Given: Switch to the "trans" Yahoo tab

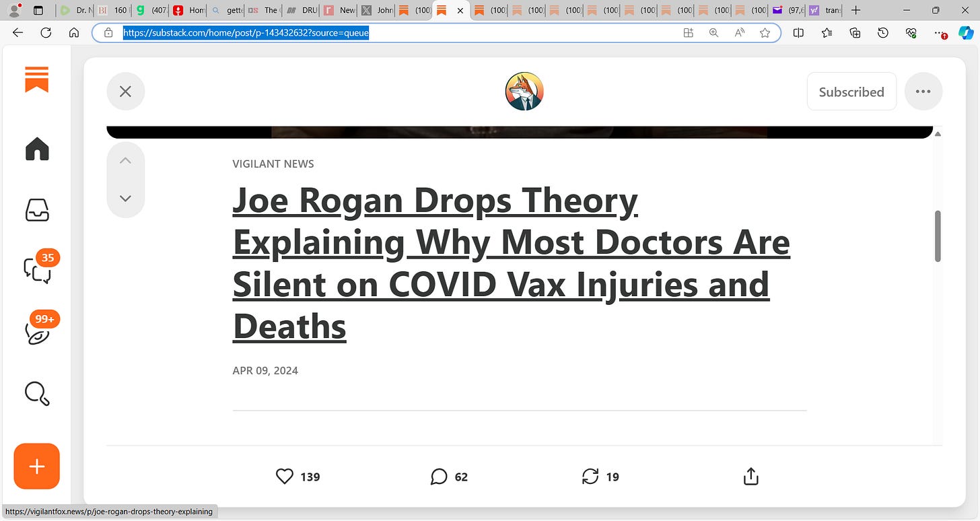Looking at the screenshot, I should point(825,10).
